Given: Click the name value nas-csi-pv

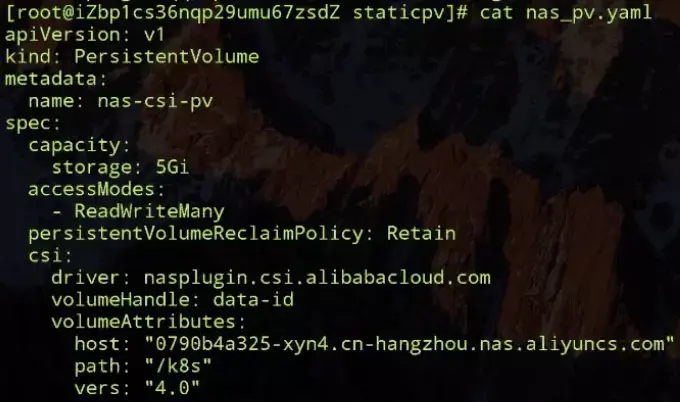Looking at the screenshot, I should click(155, 101).
